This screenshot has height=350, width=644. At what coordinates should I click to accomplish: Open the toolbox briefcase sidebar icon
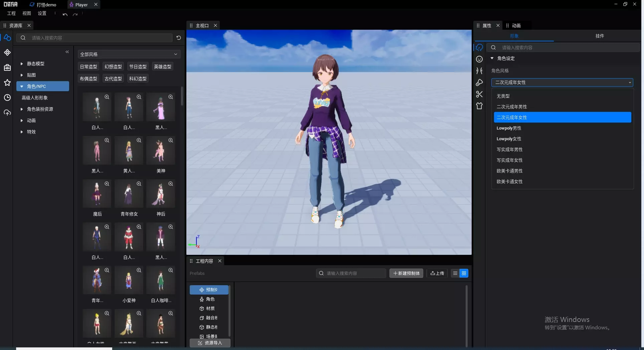click(x=7, y=67)
